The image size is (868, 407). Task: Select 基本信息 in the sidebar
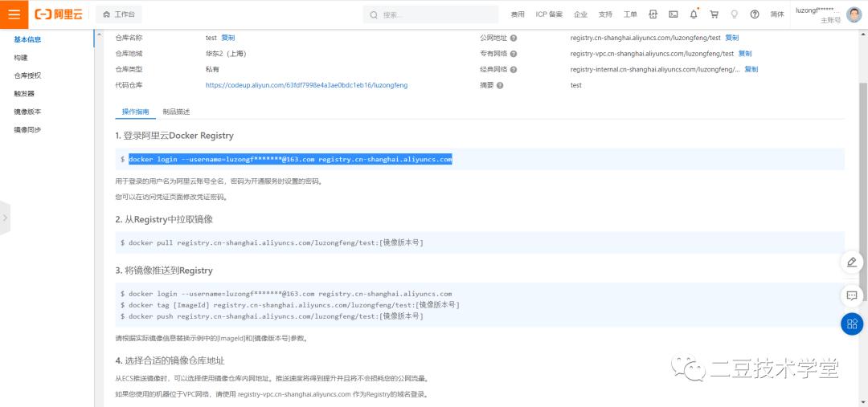(x=27, y=39)
